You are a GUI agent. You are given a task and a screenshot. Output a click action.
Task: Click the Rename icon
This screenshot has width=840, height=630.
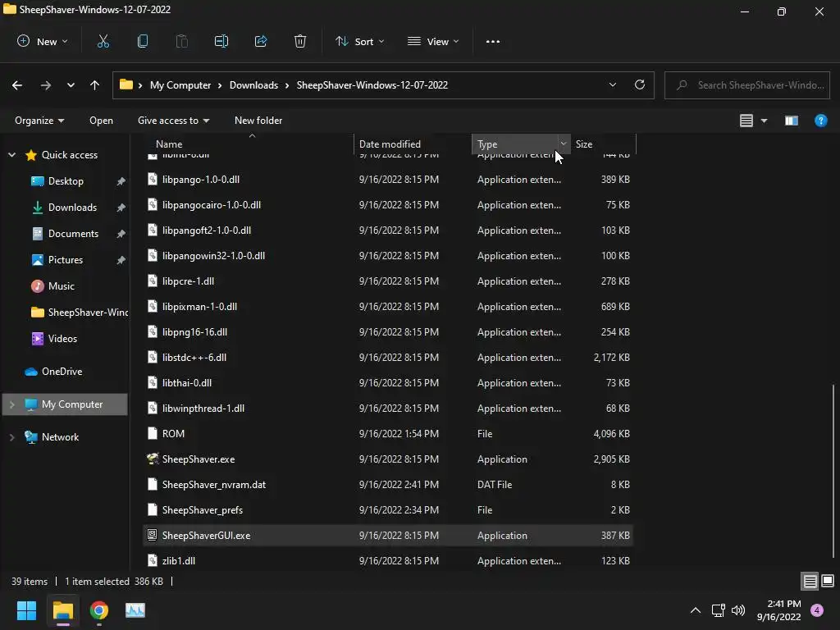pos(221,41)
